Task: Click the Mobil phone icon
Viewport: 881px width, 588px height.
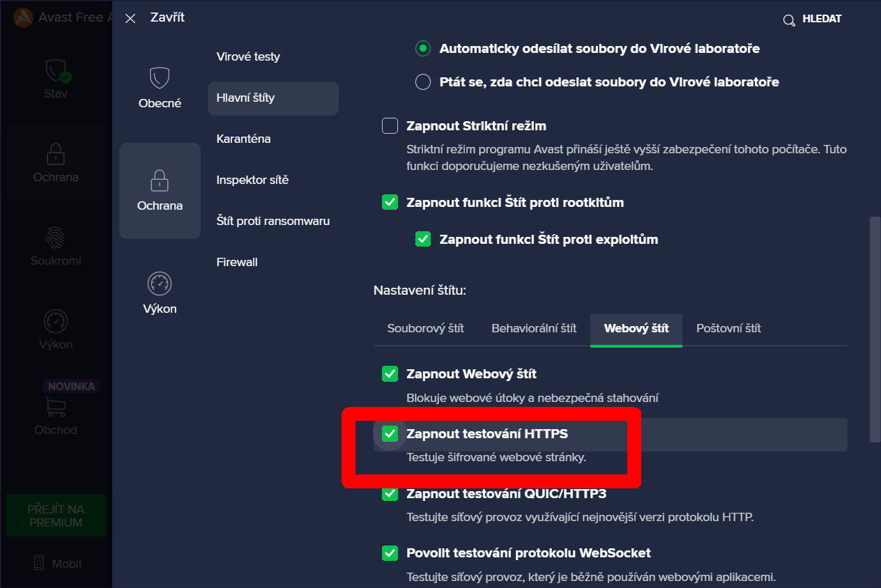Action: (40, 563)
